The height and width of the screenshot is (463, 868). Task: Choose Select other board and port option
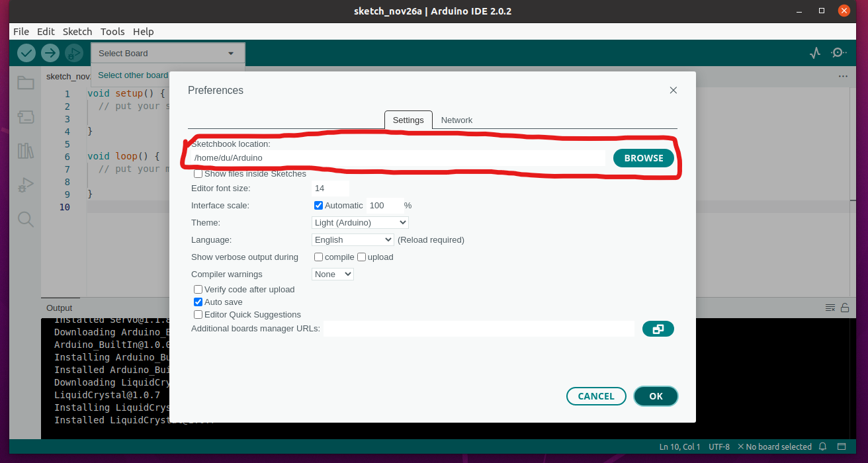[133, 75]
